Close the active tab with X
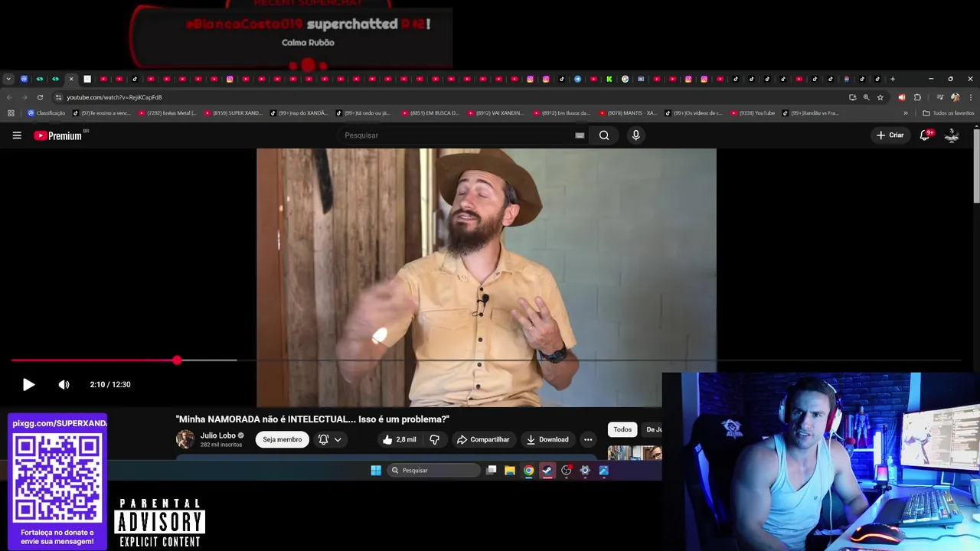 pos(71,79)
